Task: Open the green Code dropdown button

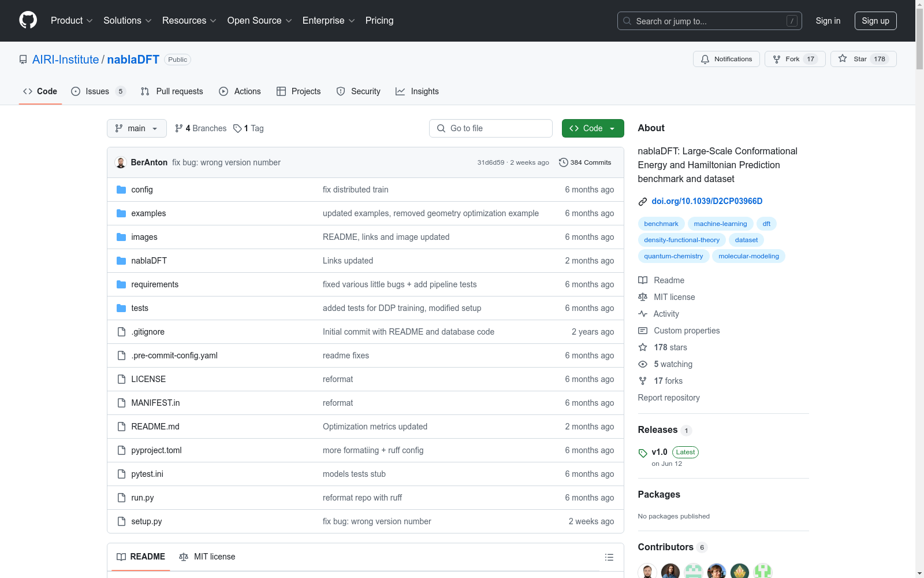Action: click(x=593, y=128)
